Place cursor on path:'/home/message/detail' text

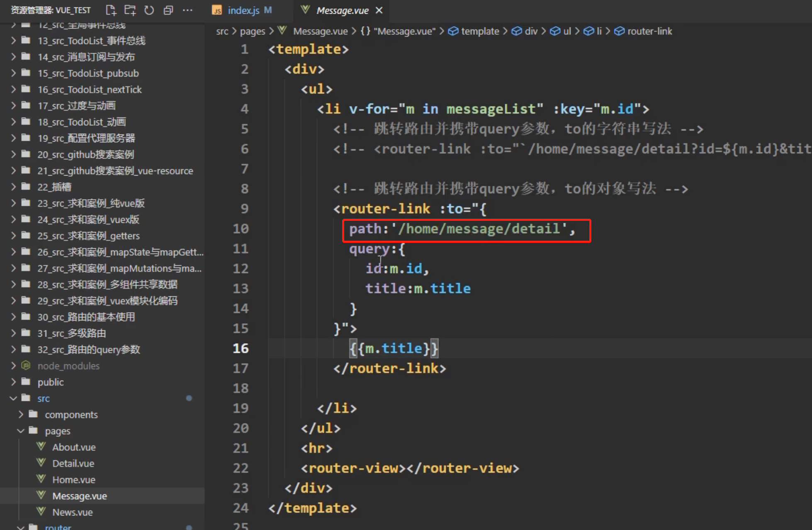point(462,229)
